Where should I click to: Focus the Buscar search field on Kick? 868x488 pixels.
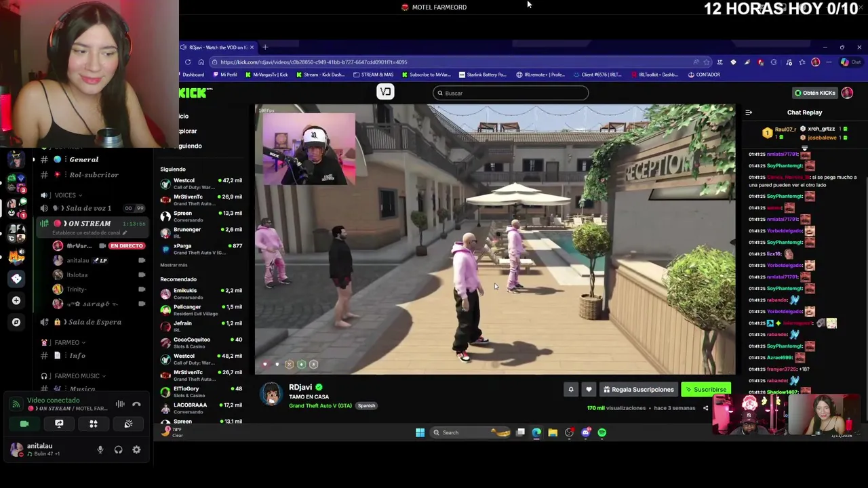click(511, 93)
